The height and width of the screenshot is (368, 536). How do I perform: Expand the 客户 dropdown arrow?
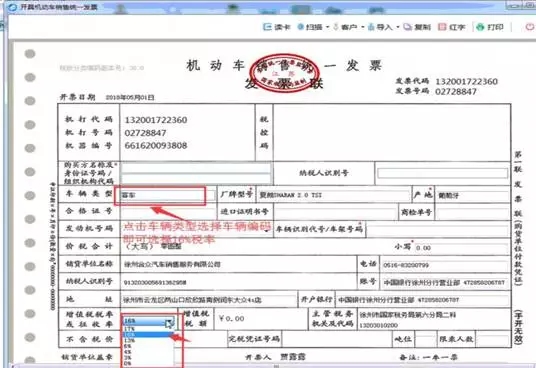coord(363,27)
